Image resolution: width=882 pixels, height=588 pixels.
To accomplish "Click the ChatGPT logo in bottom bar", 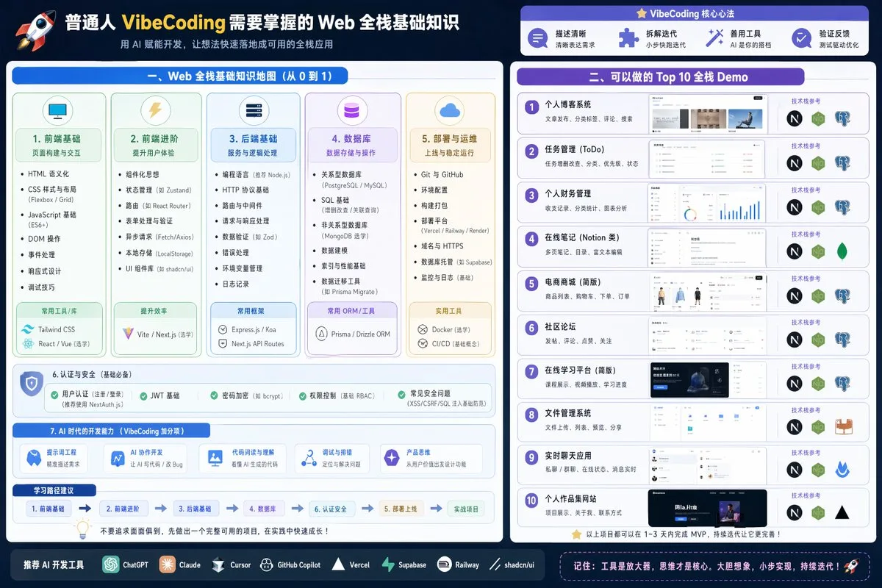I will tap(111, 564).
